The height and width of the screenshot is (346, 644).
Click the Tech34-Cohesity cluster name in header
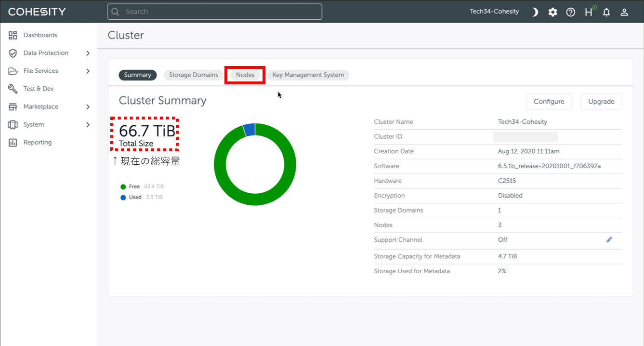tap(495, 12)
